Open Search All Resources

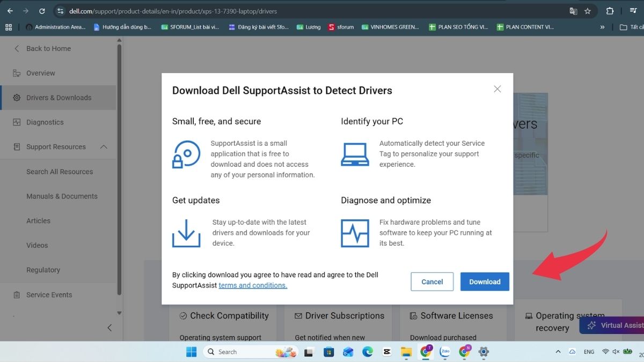click(60, 172)
